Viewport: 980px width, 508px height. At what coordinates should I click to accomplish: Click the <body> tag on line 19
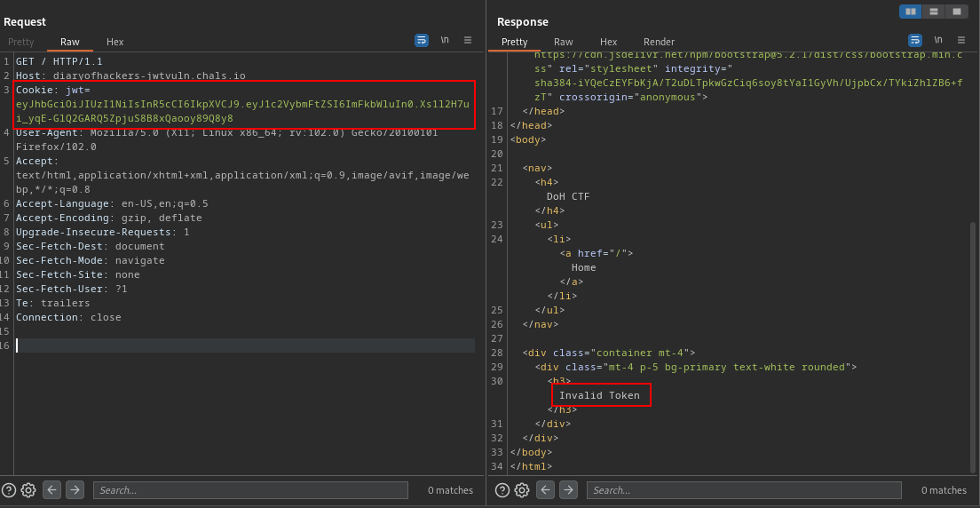pos(528,139)
